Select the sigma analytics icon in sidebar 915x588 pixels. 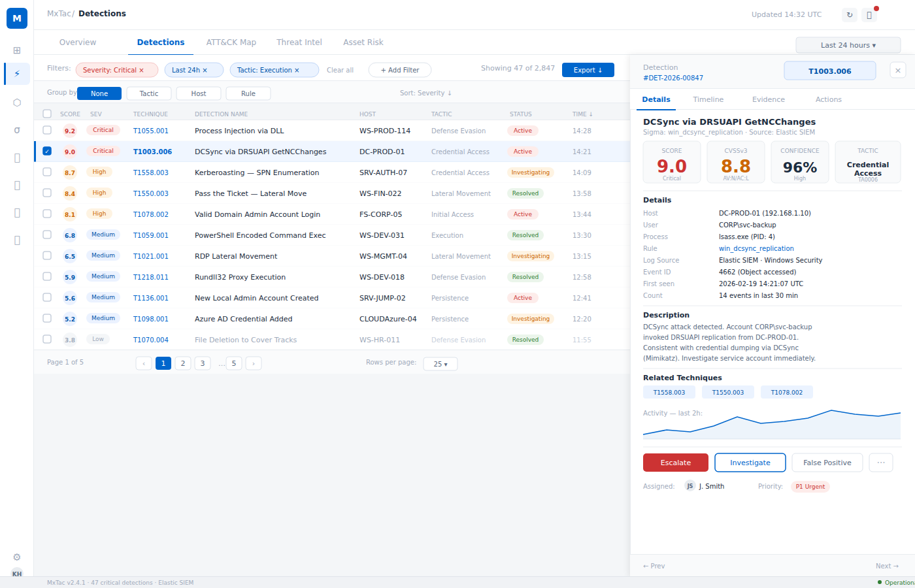16,130
